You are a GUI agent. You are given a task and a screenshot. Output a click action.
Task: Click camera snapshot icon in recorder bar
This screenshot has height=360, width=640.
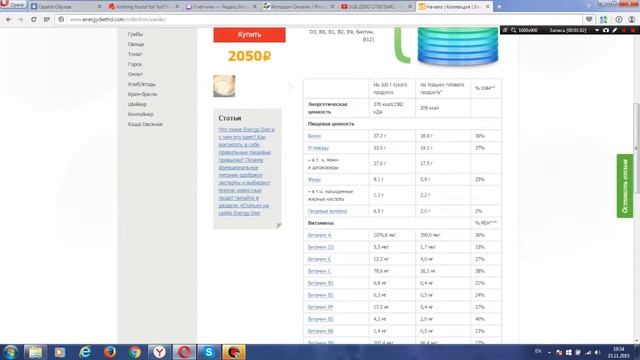tap(606, 30)
